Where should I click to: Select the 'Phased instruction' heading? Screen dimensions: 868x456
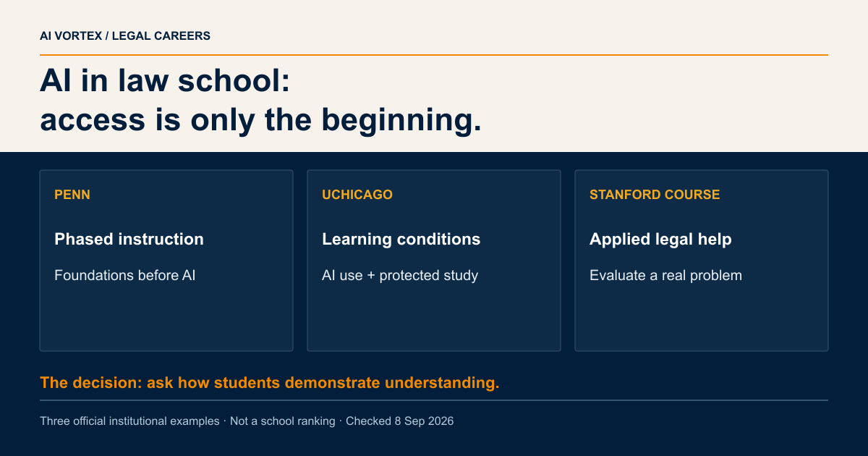(x=129, y=239)
